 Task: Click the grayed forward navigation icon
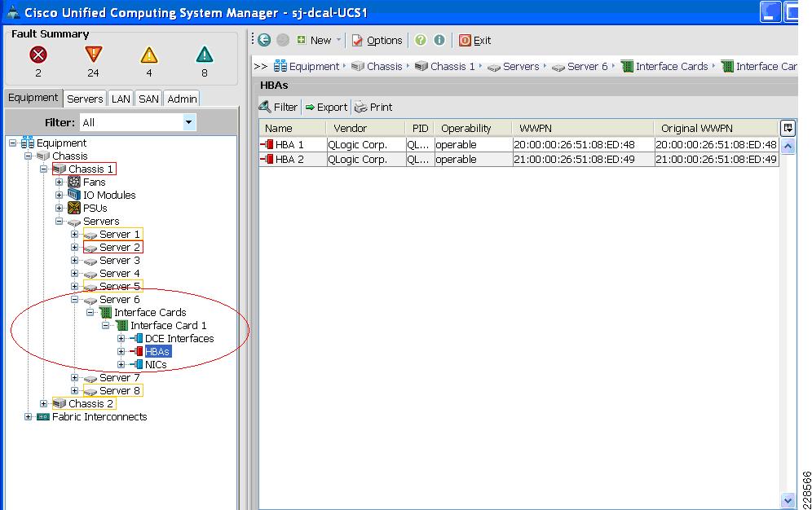tap(283, 40)
